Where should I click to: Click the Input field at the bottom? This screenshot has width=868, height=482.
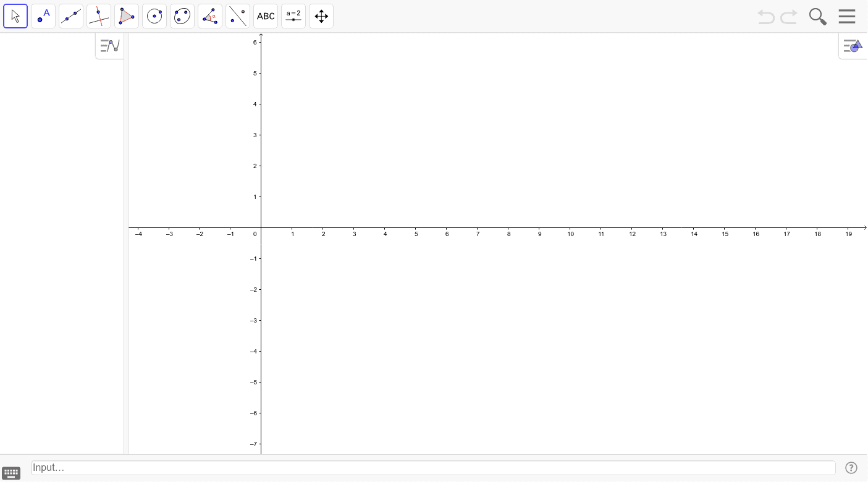point(432,468)
